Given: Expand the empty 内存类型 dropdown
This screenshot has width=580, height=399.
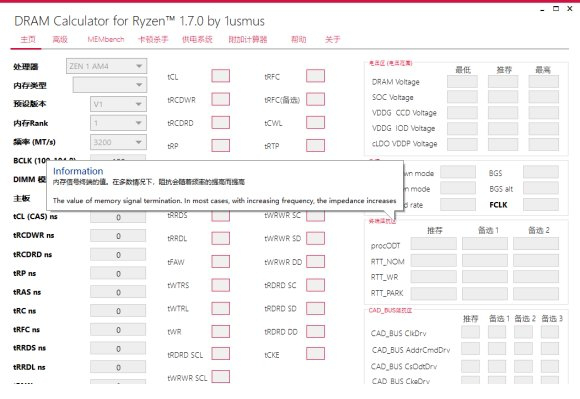Looking at the screenshot, I should (x=110, y=85).
